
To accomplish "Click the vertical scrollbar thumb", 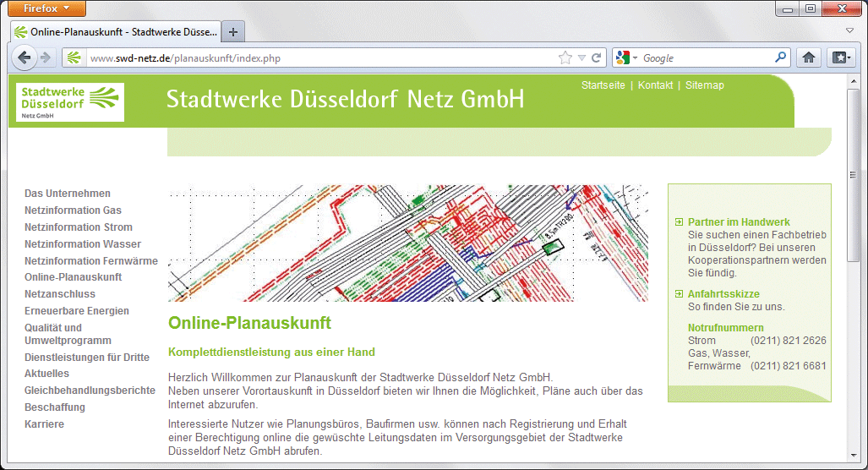I will pyautogui.click(x=853, y=174).
